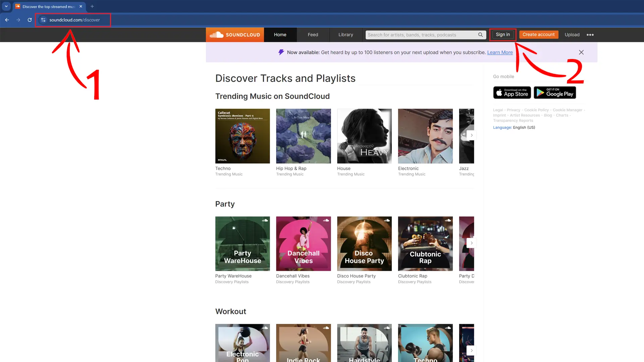644x362 pixels.
Task: Click the Charts footer link
Action: coord(562,116)
